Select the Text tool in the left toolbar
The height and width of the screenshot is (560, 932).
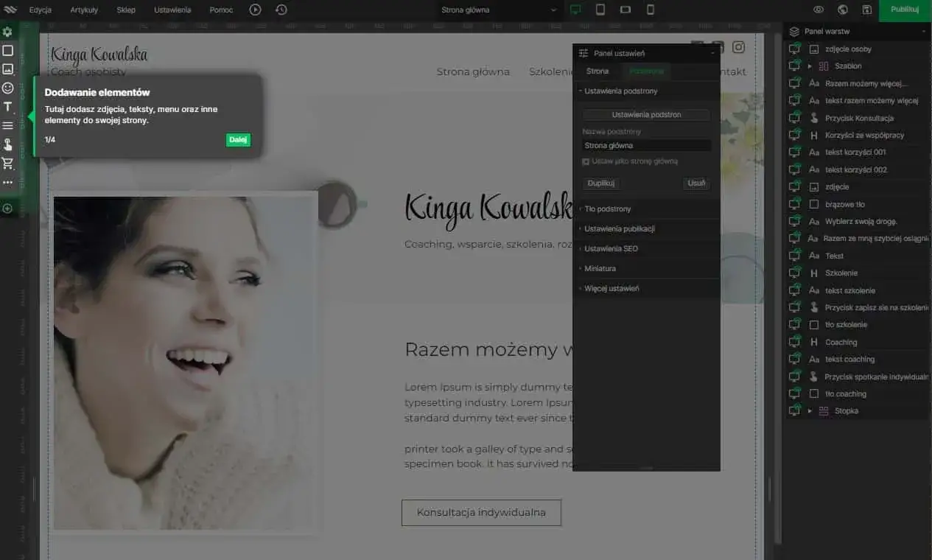tap(8, 105)
